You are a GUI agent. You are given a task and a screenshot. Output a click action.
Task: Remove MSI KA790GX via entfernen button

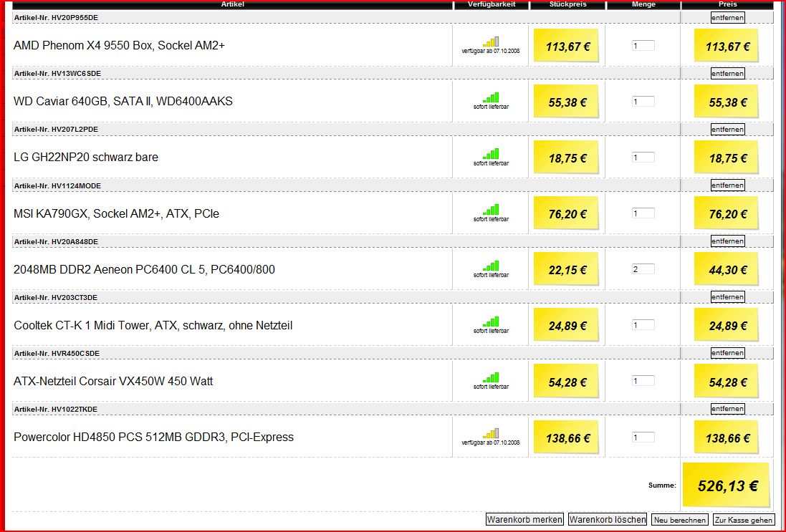(727, 185)
